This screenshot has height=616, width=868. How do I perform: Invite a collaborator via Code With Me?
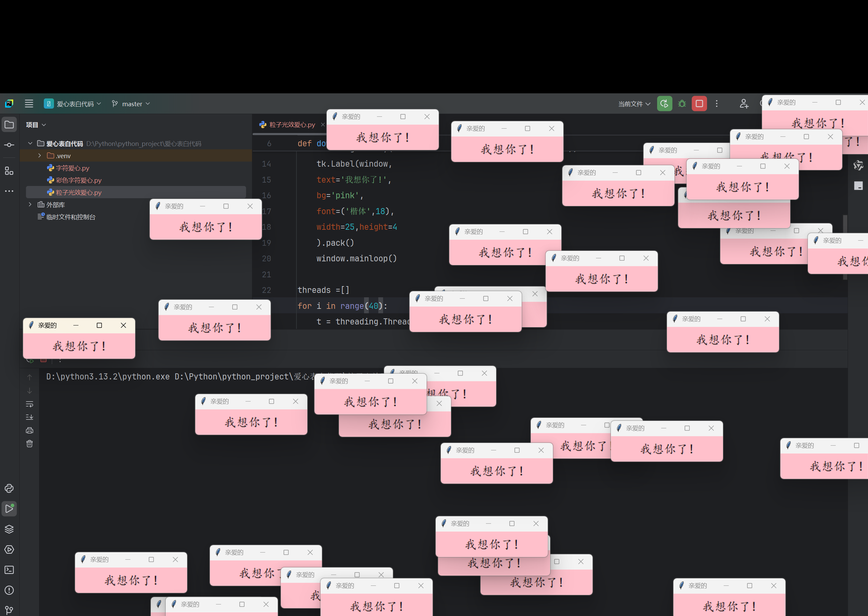click(x=744, y=103)
